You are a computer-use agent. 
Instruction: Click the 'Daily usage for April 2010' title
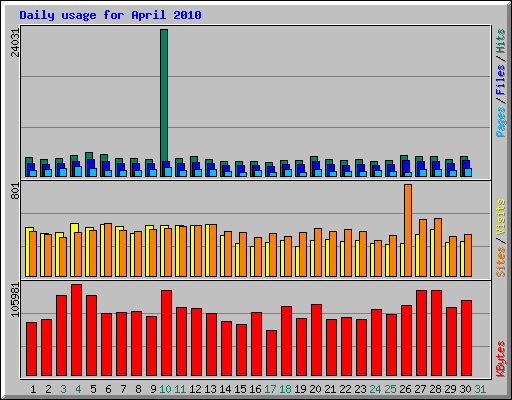(110, 15)
